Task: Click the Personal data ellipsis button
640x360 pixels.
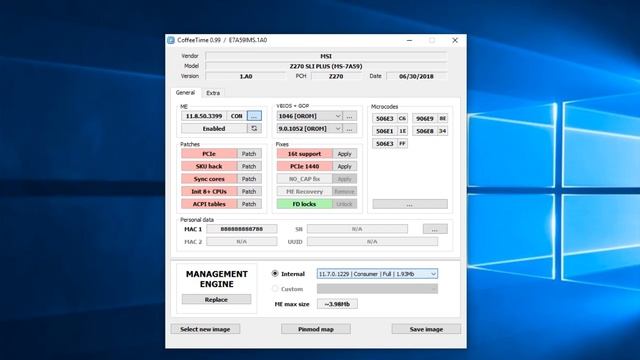Action: [435, 229]
